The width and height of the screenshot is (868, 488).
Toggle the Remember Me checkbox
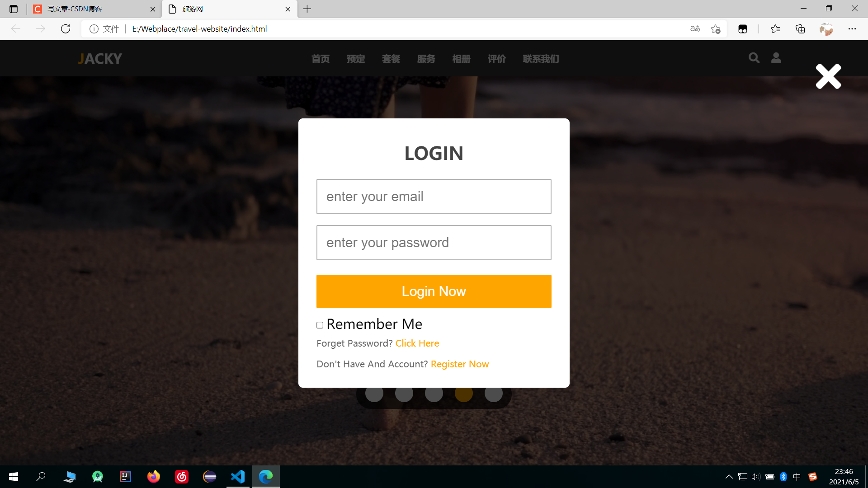tap(320, 325)
